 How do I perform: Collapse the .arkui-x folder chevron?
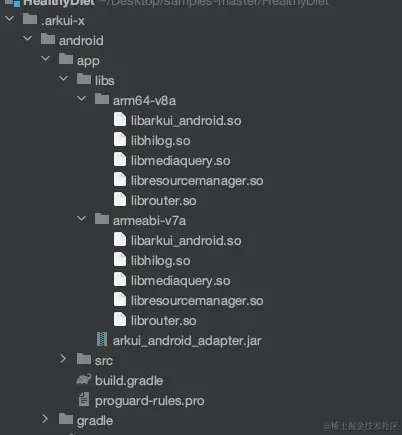10,18
